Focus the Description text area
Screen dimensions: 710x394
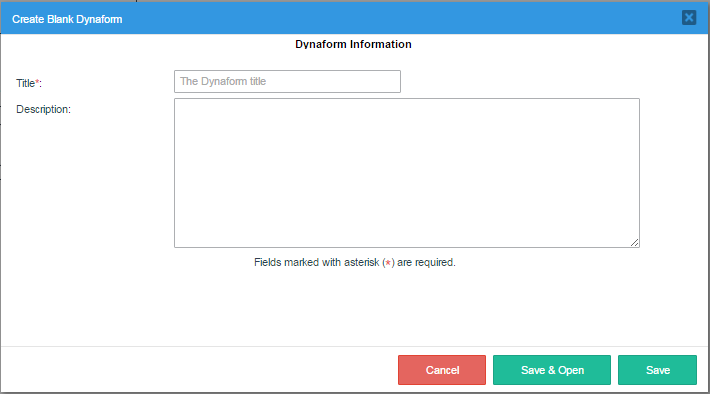407,173
